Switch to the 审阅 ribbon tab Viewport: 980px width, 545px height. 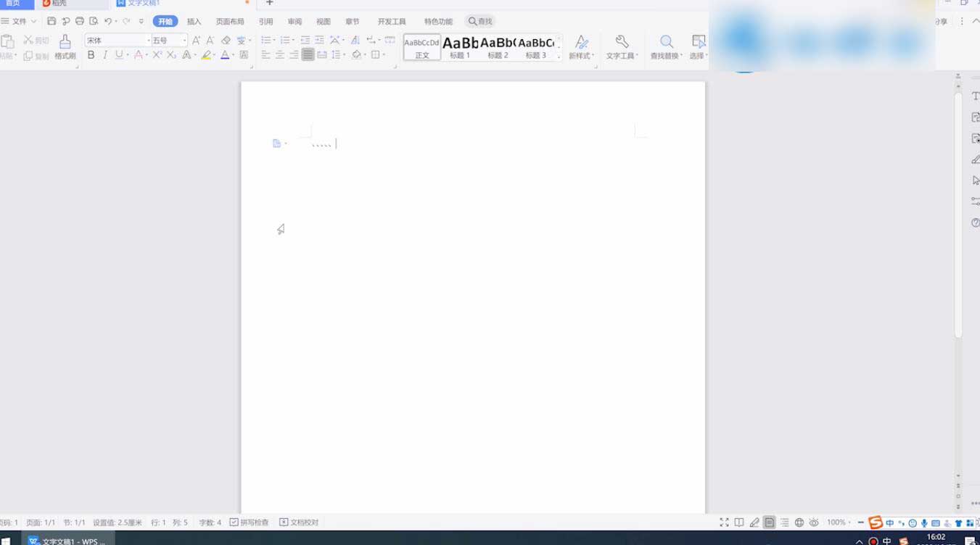tap(295, 22)
